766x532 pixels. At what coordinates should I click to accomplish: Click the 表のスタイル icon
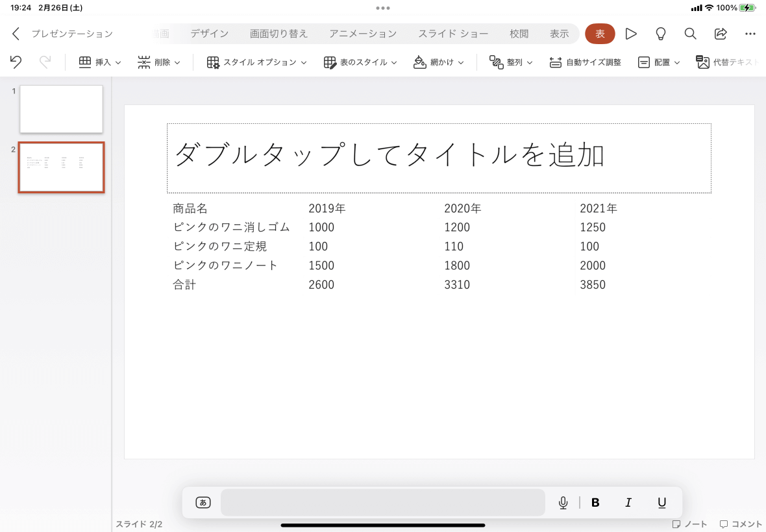[330, 62]
